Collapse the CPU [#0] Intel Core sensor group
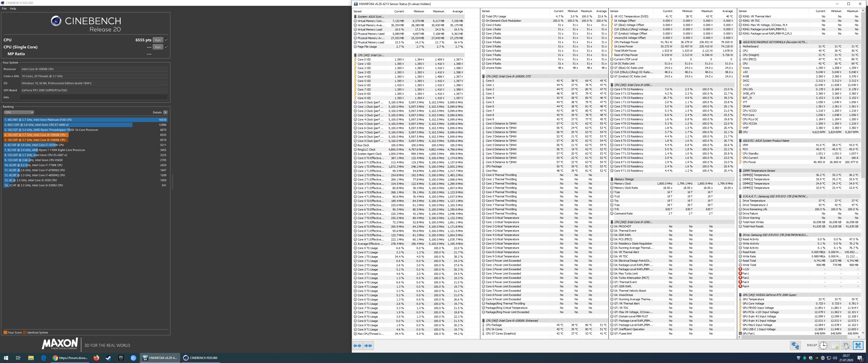 409,55
